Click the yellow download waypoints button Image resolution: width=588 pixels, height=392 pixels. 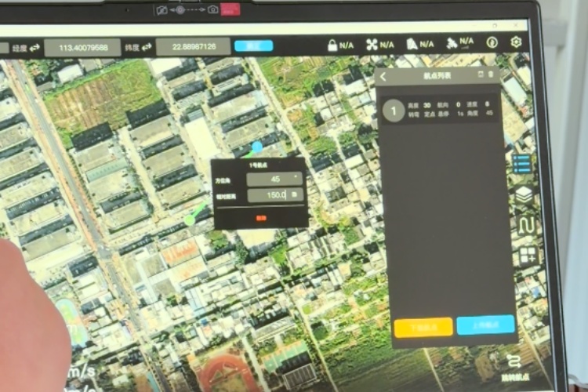[423, 326]
